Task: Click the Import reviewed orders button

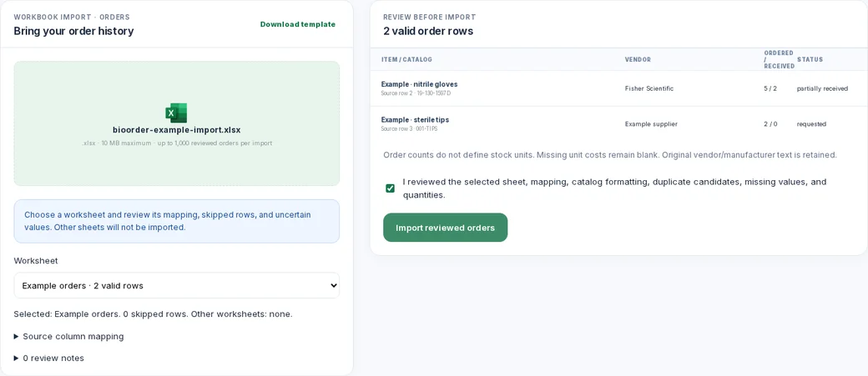Action: (445, 228)
